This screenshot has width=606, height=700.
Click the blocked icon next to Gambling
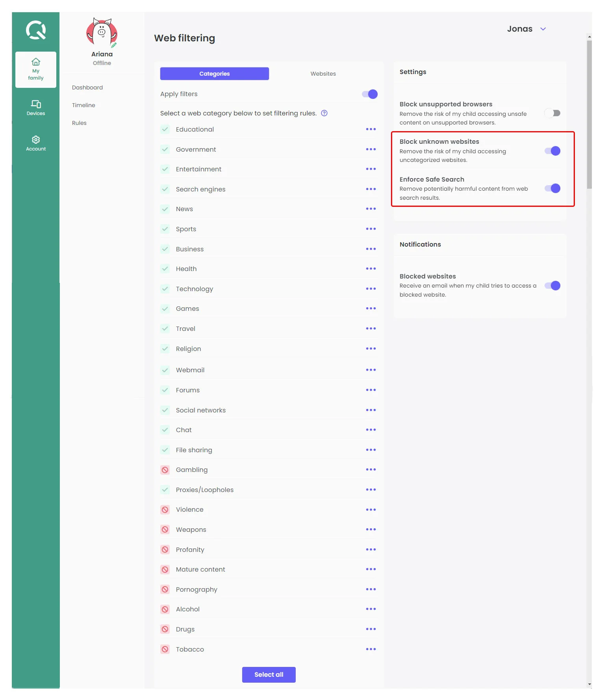coord(165,470)
